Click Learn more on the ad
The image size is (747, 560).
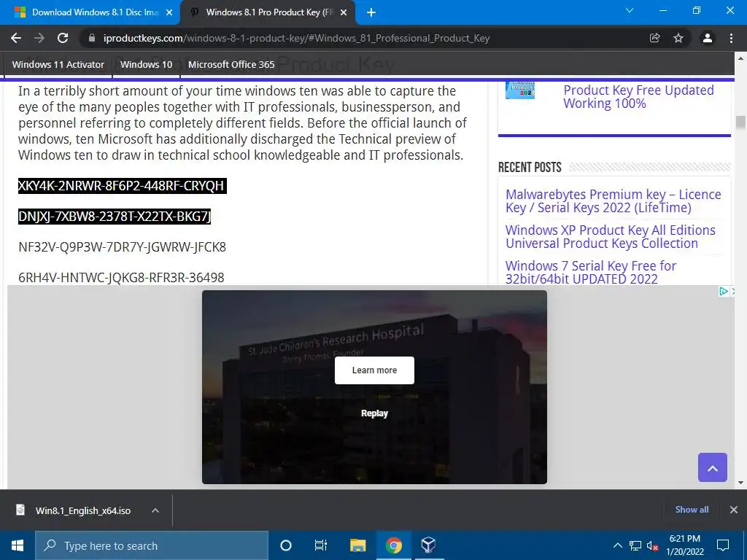pyautogui.click(x=374, y=370)
